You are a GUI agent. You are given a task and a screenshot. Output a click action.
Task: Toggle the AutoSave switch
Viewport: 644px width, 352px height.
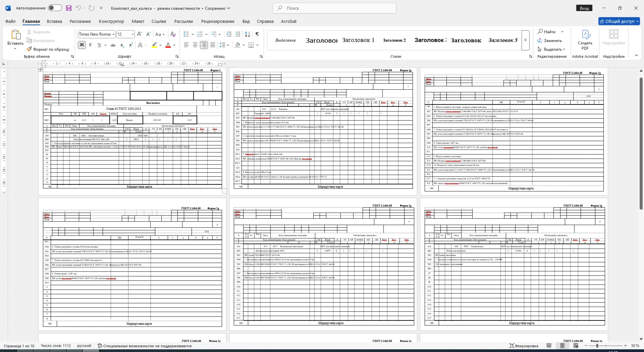[x=55, y=8]
